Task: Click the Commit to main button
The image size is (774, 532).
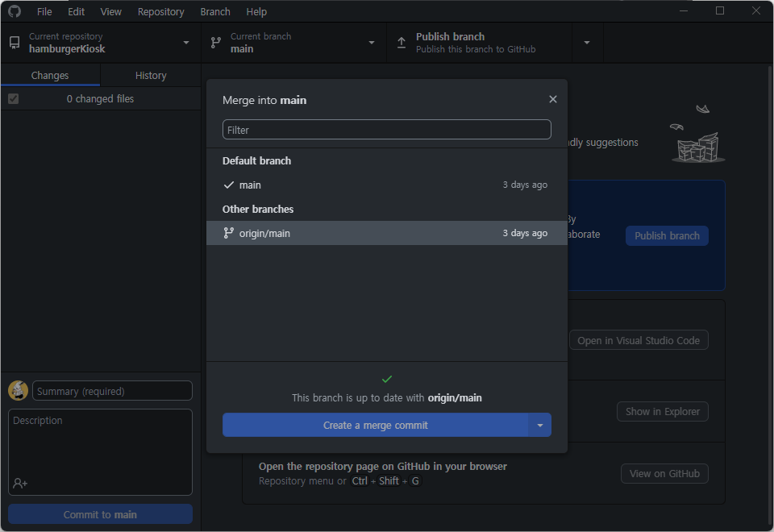Action: [100, 514]
